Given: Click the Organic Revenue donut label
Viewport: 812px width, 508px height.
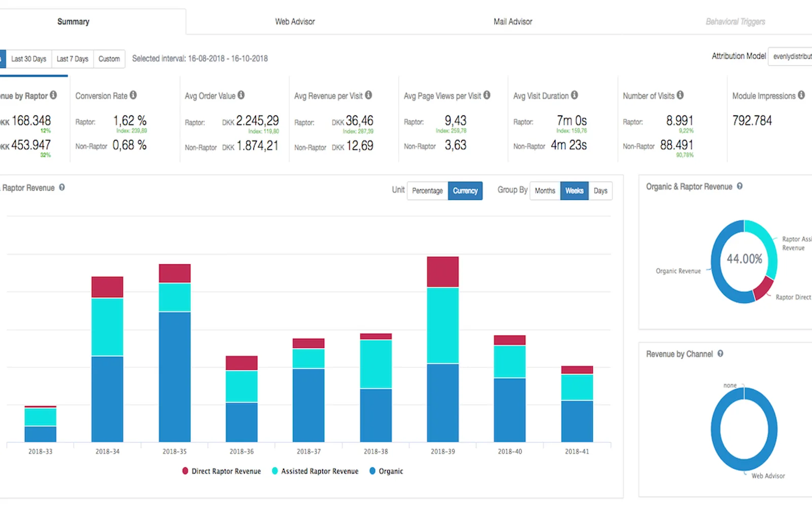Looking at the screenshot, I should point(678,271).
